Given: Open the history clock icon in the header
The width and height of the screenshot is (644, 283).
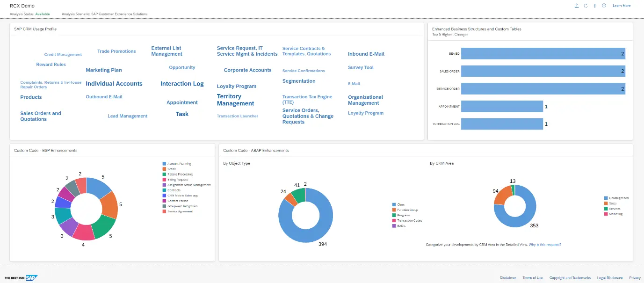Looking at the screenshot, I should 604,6.
